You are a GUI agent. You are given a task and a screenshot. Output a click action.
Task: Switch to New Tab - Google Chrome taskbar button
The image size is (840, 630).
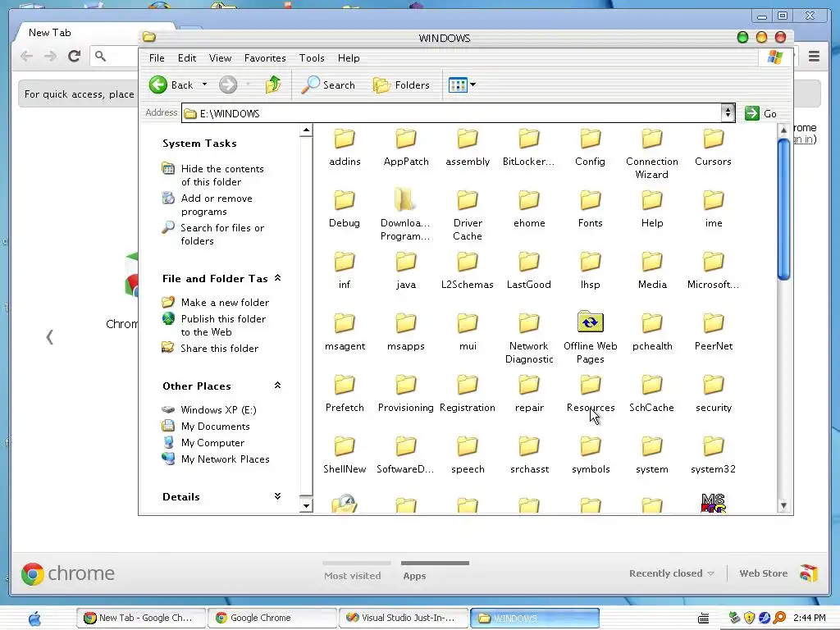141,618
